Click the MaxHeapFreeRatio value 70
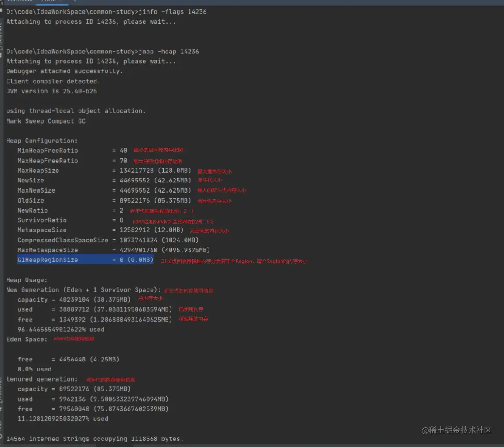Screen dimensions: 504x447 pyautogui.click(x=123, y=161)
